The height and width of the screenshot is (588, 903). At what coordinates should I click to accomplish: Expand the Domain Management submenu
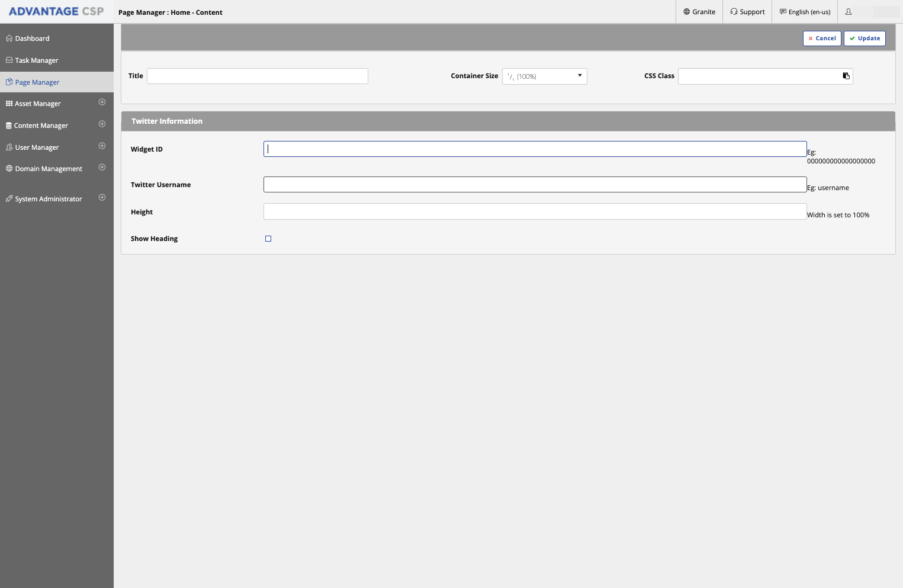point(102,168)
